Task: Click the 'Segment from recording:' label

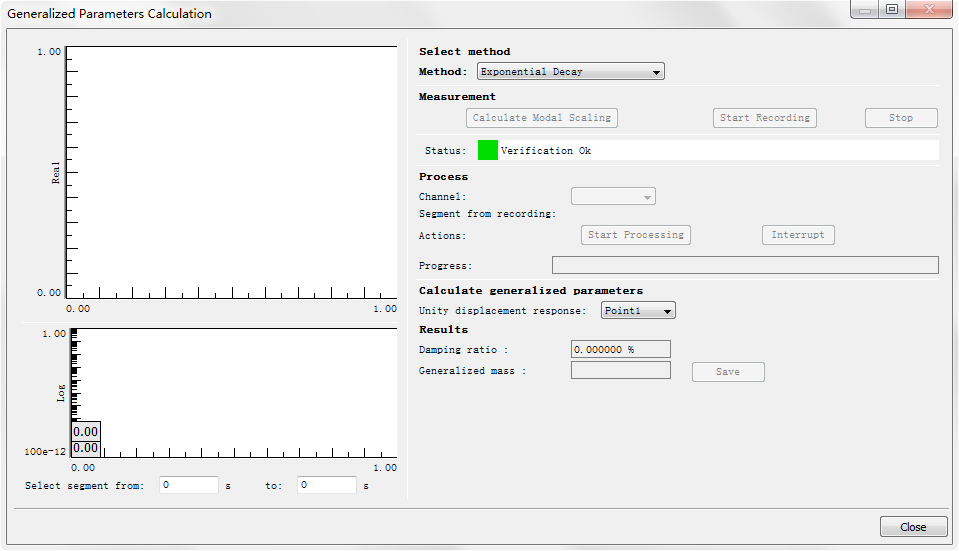Action: tap(487, 213)
